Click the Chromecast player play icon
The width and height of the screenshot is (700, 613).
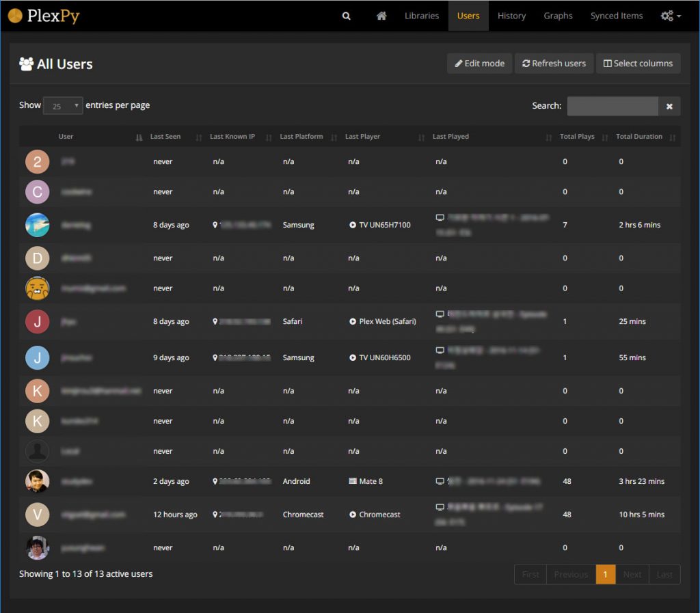353,515
